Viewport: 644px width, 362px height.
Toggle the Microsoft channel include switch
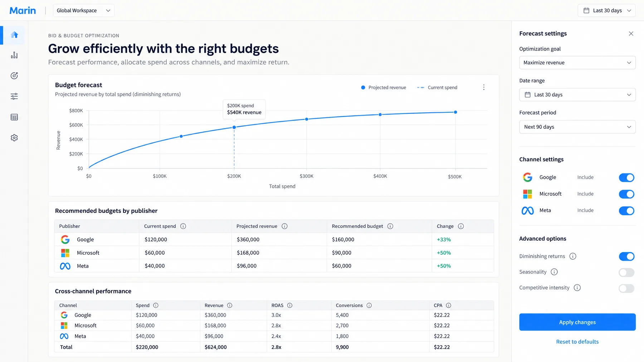pos(626,194)
